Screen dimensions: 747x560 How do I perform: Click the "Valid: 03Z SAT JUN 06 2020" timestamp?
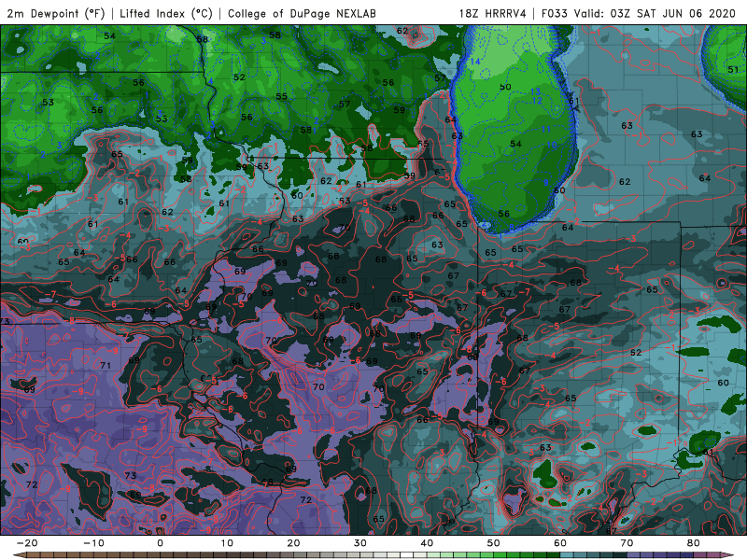click(x=655, y=13)
